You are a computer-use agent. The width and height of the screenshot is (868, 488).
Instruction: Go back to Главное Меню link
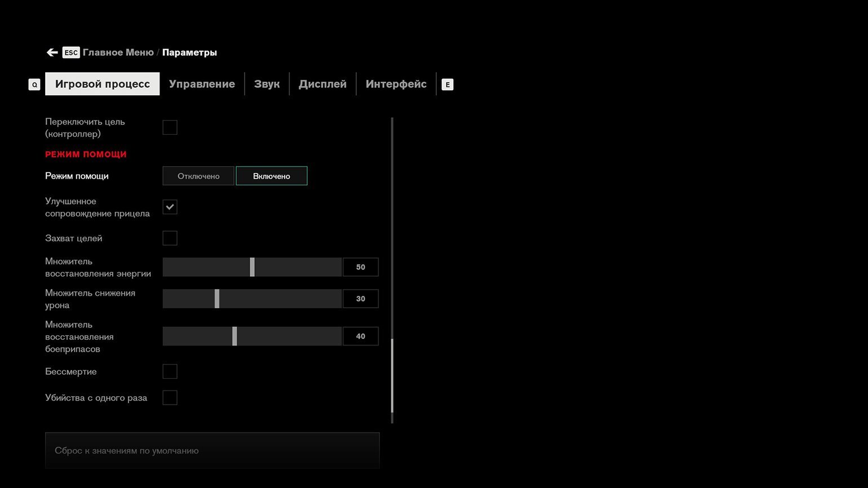118,52
